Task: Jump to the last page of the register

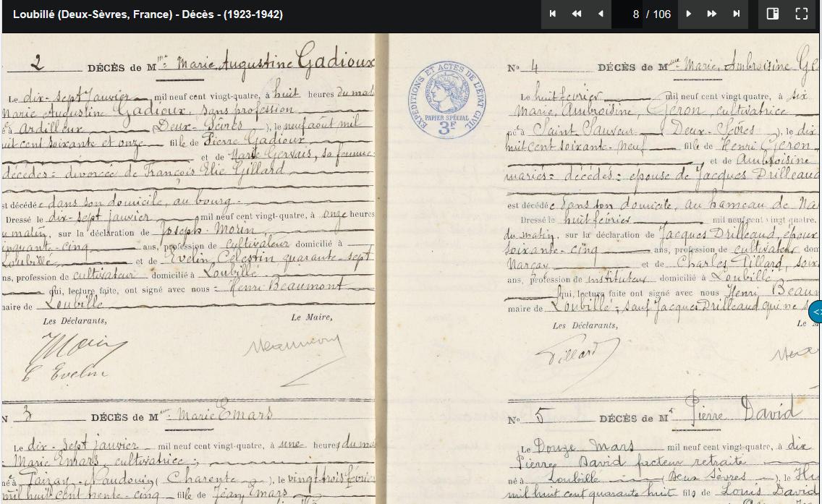Action: (737, 14)
